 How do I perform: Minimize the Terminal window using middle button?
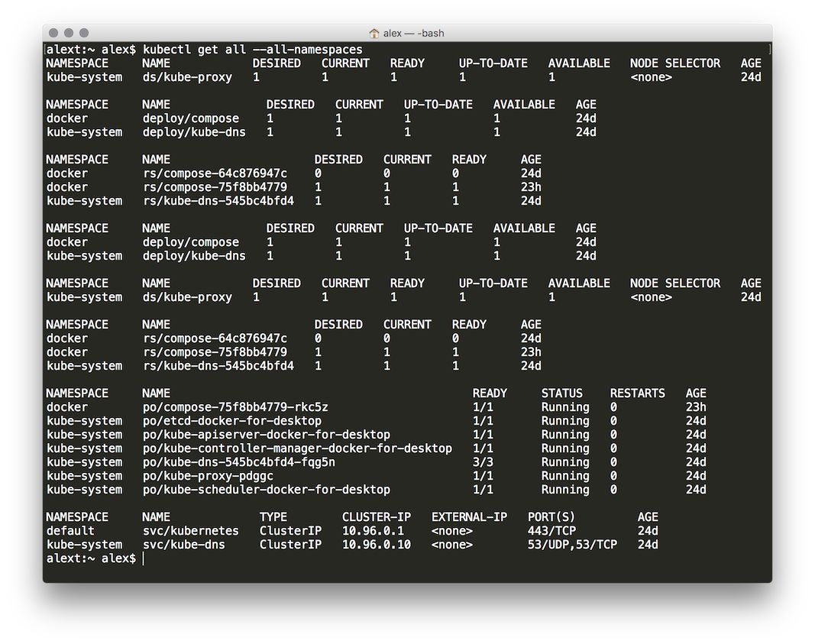pos(69,33)
